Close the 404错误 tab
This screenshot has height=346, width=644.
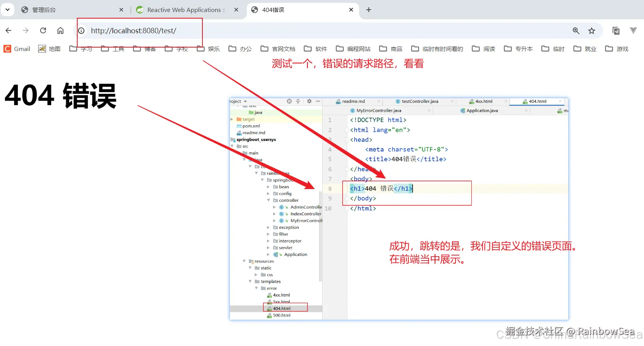(351, 10)
